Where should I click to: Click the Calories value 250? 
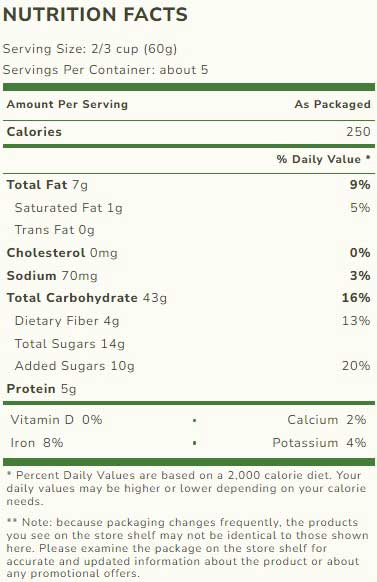[x=358, y=132]
